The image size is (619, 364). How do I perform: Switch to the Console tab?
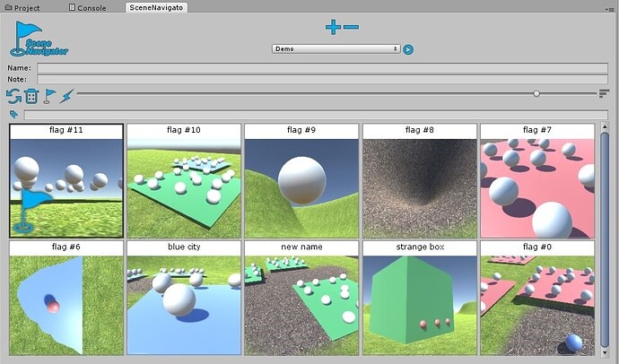[x=87, y=7]
